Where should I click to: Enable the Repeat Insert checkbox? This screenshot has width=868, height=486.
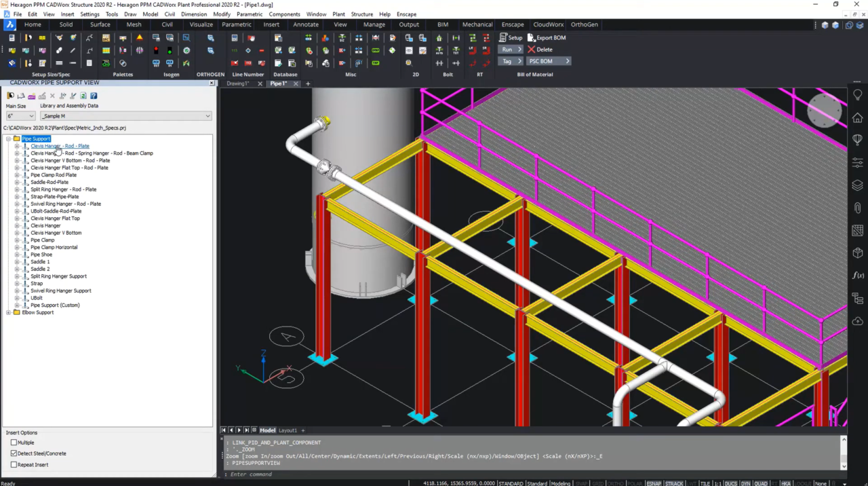tap(14, 465)
